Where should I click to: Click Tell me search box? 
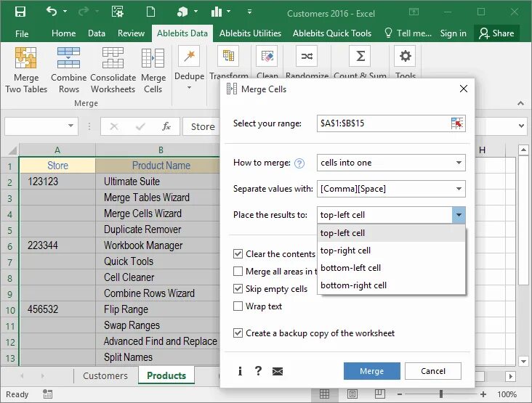408,33
